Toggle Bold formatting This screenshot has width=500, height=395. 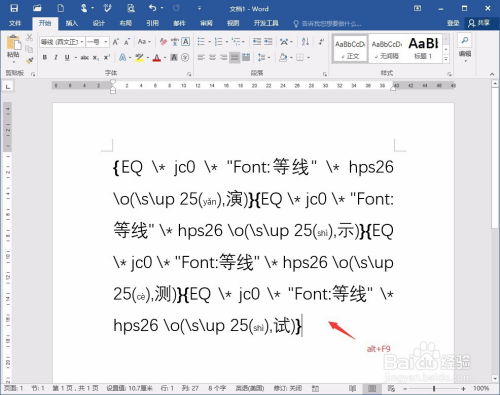click(x=45, y=58)
